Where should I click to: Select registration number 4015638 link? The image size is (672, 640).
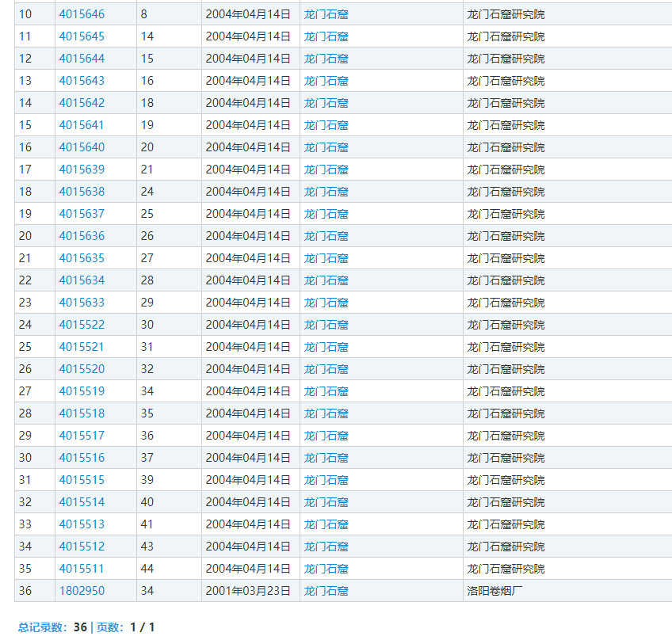82,192
